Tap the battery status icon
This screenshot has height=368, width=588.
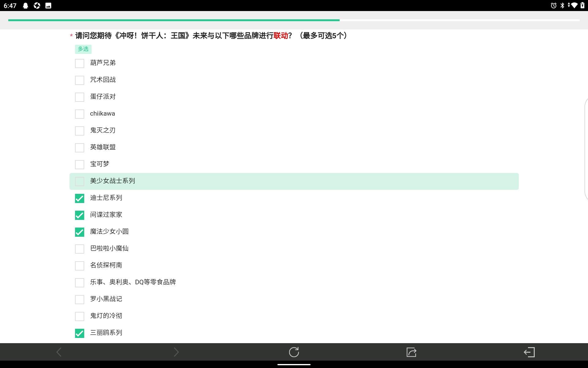(x=582, y=5)
